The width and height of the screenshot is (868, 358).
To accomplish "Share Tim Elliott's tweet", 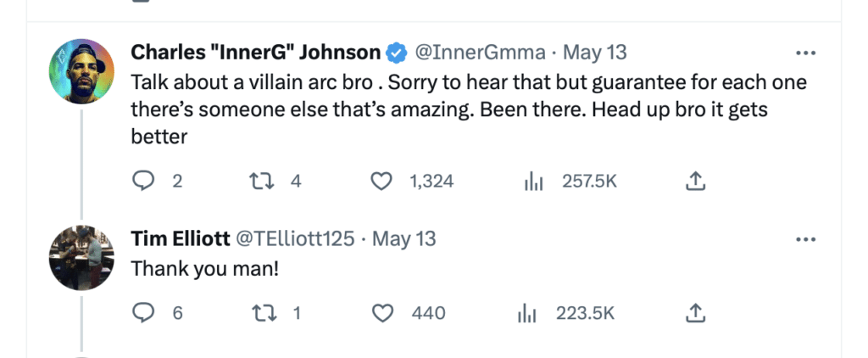I will [694, 313].
